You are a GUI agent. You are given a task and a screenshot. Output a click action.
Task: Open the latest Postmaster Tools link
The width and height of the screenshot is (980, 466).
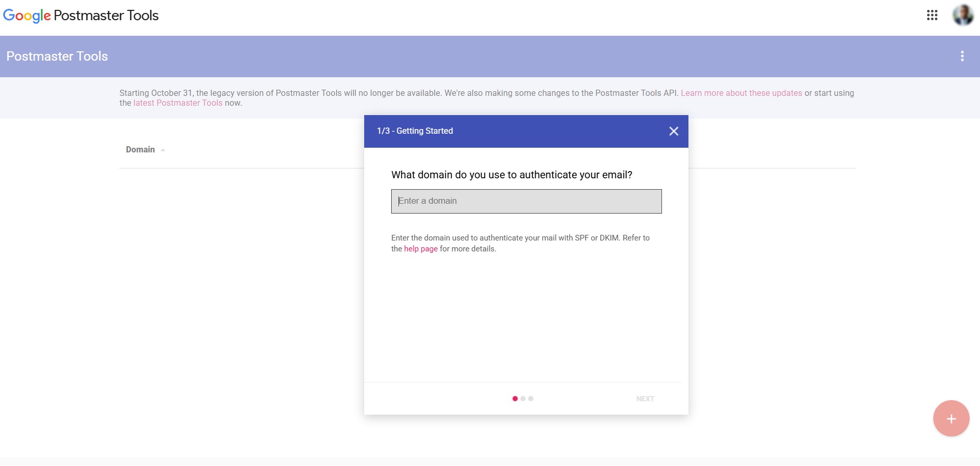pyautogui.click(x=178, y=103)
